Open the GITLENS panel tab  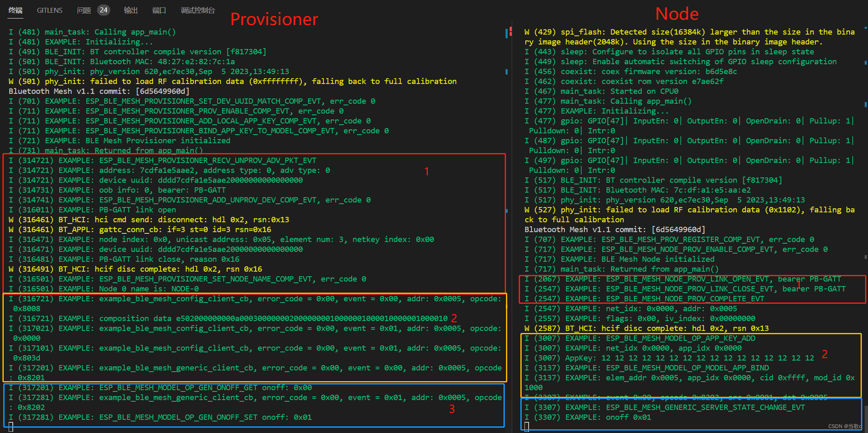click(x=50, y=10)
